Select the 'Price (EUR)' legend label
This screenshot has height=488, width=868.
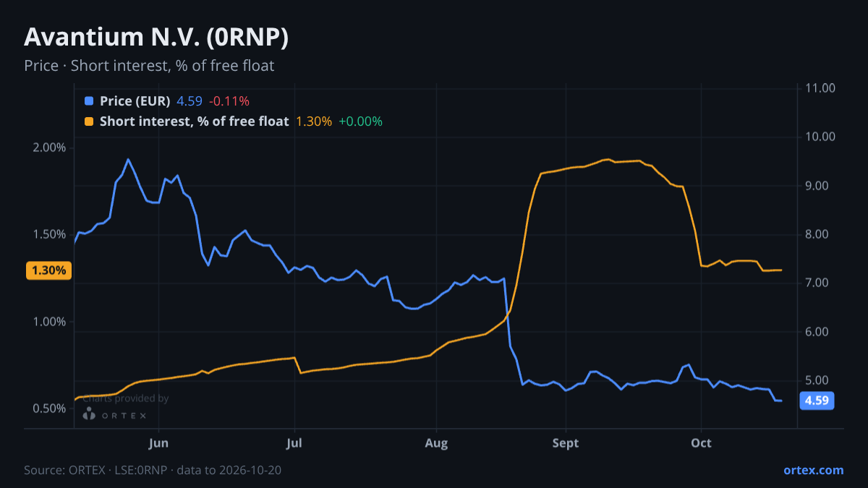135,101
